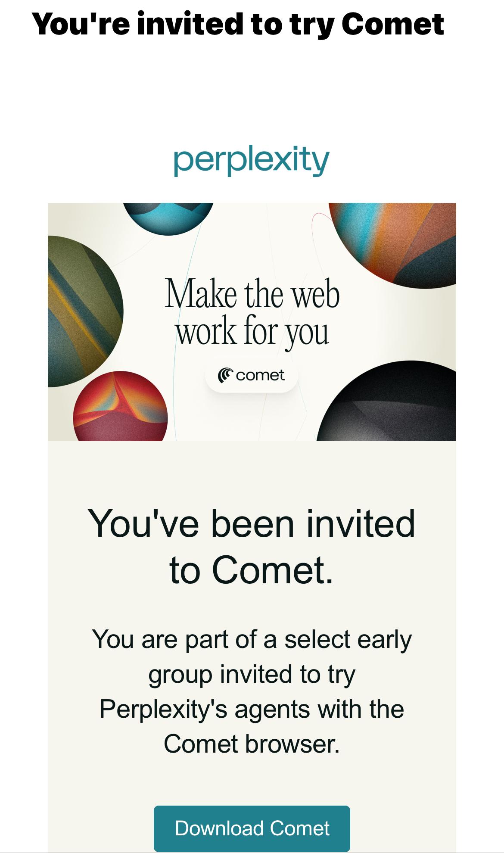Click the email subject You're invited to try Comet
504x853 pixels.
coord(238,24)
